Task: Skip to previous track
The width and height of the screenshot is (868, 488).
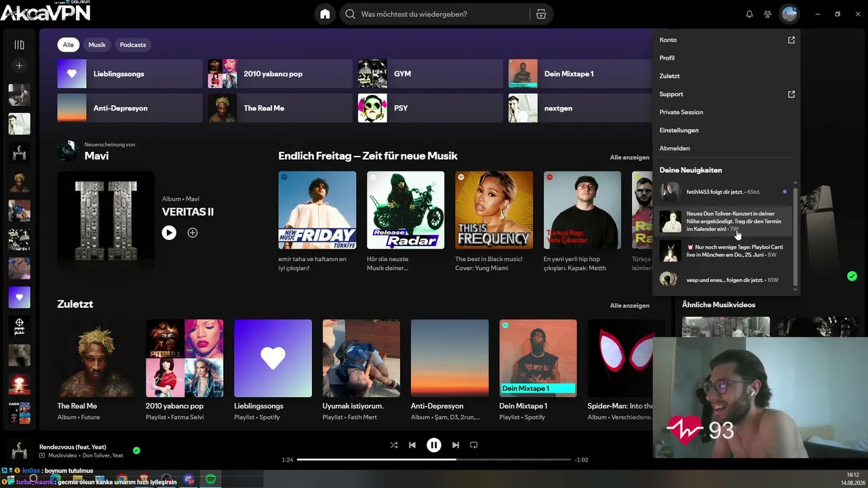Action: (x=412, y=445)
